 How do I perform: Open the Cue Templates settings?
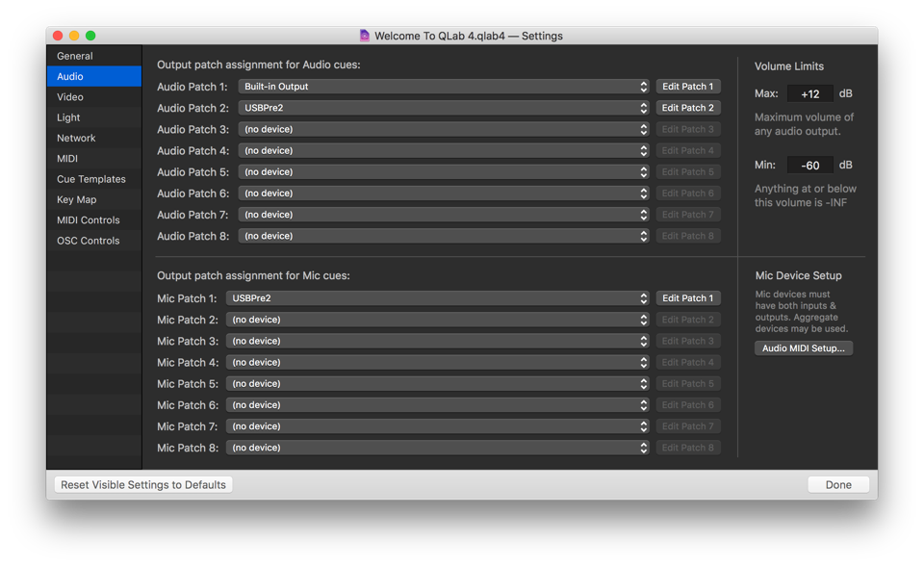tap(91, 179)
